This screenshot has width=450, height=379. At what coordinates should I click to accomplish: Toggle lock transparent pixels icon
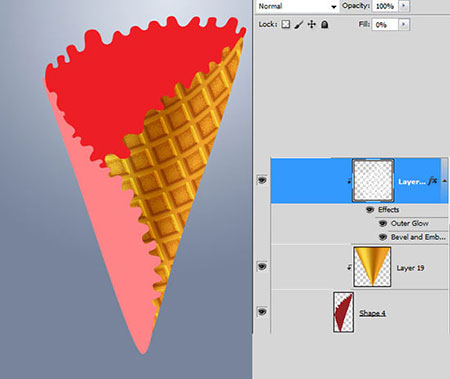click(x=286, y=24)
